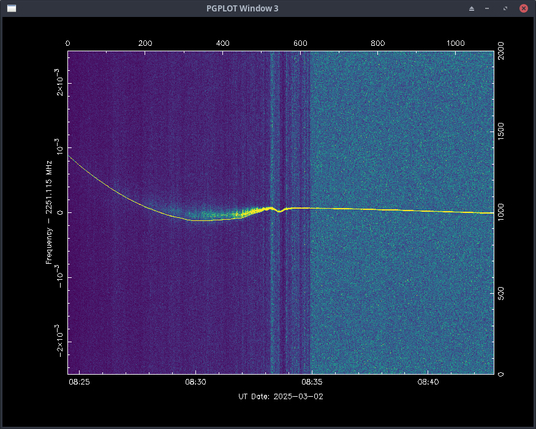Click the Frequency - 2251.115 MHz axis label
536x429 pixels.
tap(50, 212)
